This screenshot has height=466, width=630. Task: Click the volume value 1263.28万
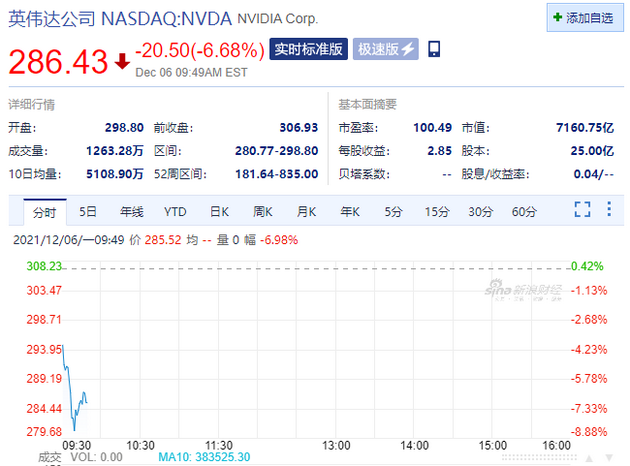115,151
